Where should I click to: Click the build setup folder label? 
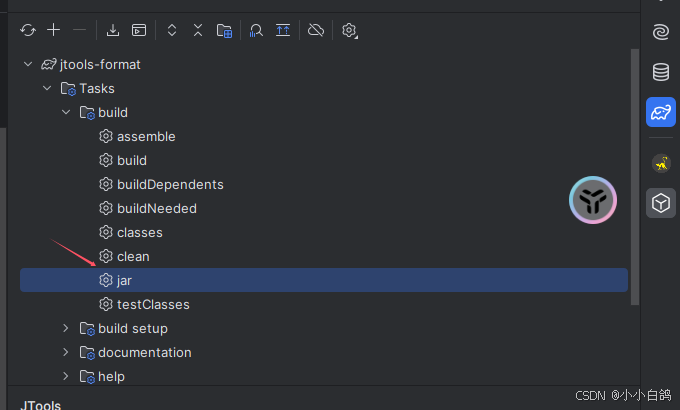[x=133, y=328]
